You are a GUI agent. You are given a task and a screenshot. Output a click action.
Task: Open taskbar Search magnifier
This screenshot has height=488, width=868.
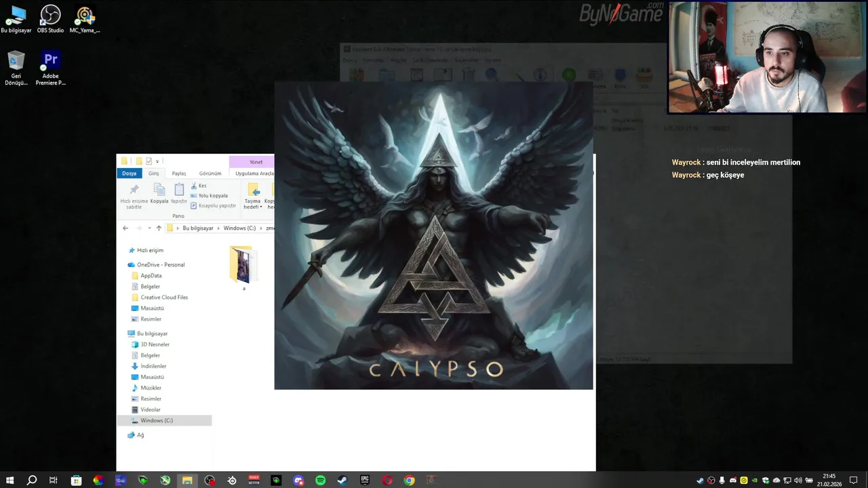(x=31, y=481)
